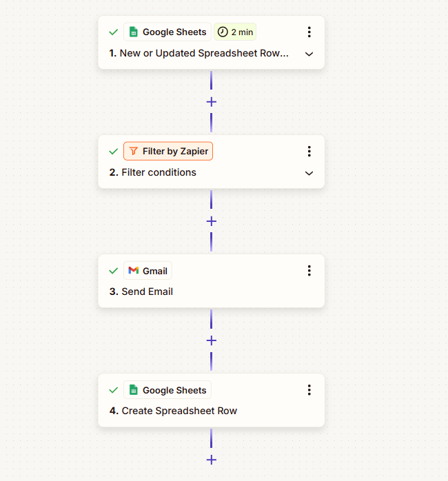Screen dimensions: 448x481
Task: Click the green checkmark on the trigger step
Action: [113, 32]
